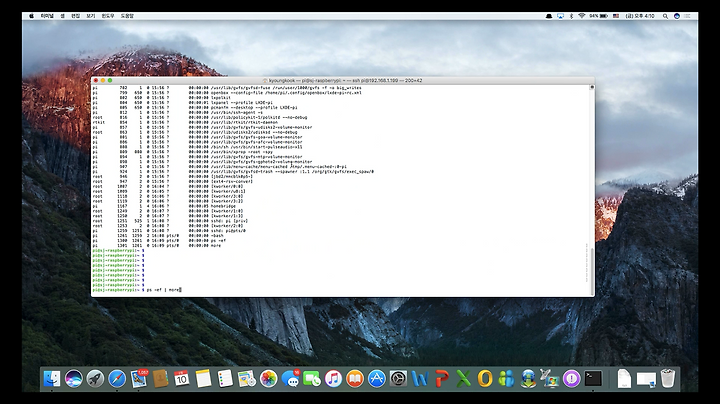The height and width of the screenshot is (404, 720).
Task: Click the 'openbox --config-file' process line
Action: pyautogui.click(x=227, y=93)
